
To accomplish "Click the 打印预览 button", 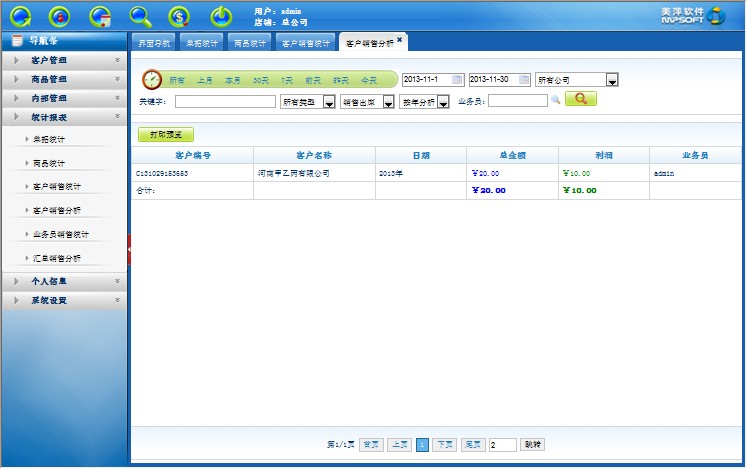I will pos(165,134).
